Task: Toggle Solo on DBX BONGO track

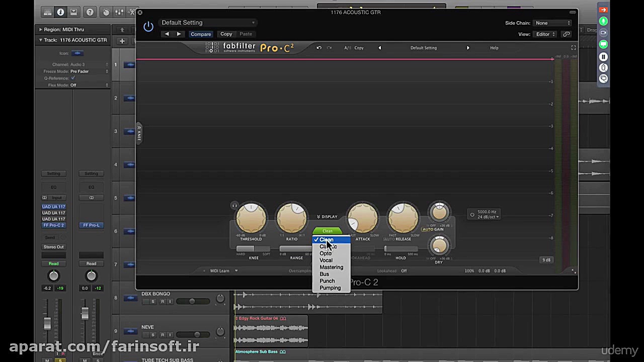Action: [153, 302]
